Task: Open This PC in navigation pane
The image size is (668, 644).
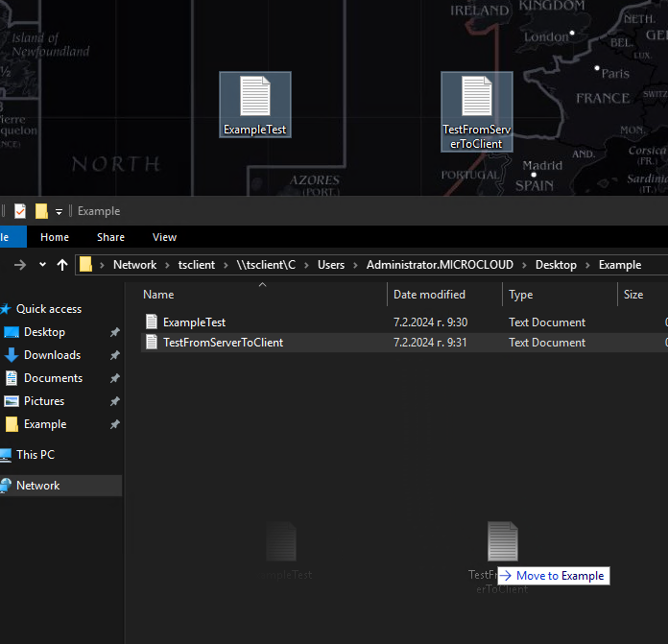Action: click(36, 455)
